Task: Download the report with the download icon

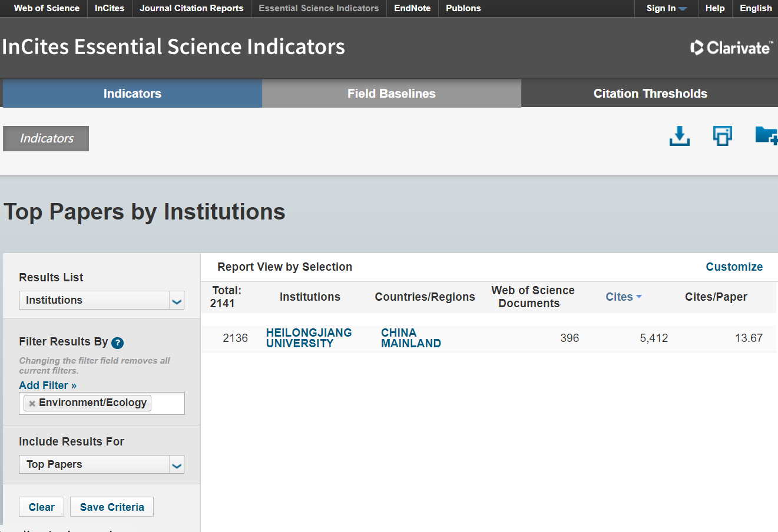Action: tap(680, 136)
